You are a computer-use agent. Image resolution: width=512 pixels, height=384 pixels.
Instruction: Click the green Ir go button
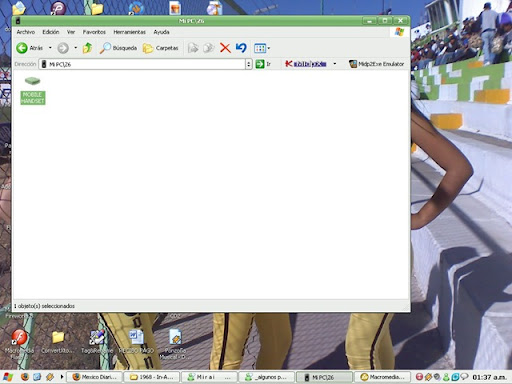[263, 64]
